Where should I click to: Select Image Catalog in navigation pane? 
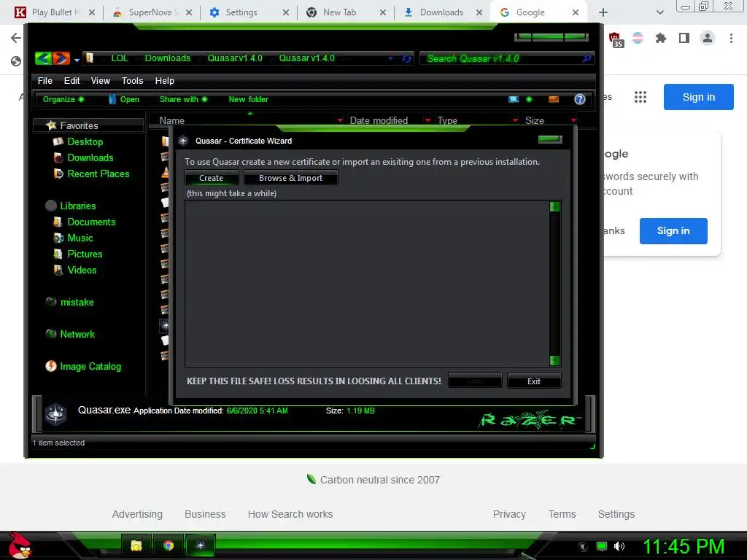90,366
